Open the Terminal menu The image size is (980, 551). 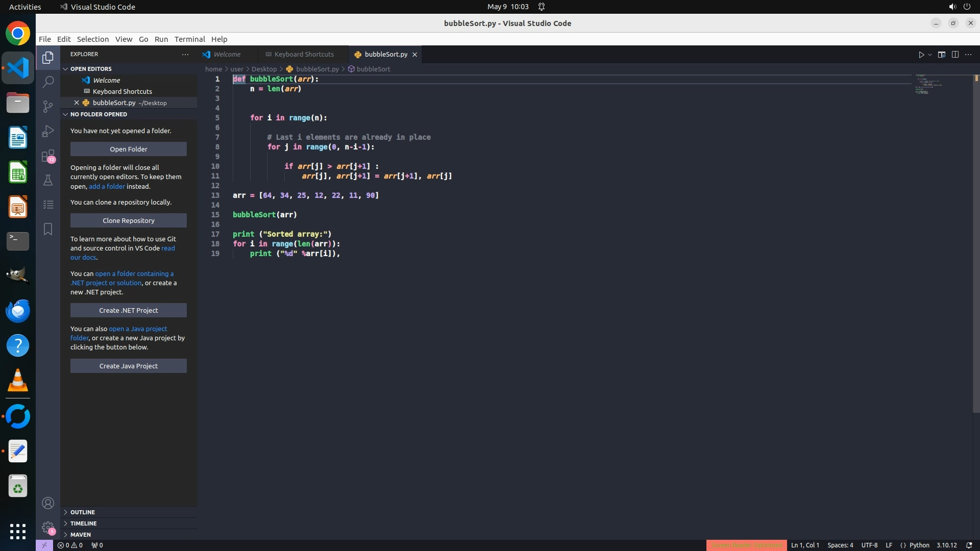coord(189,39)
